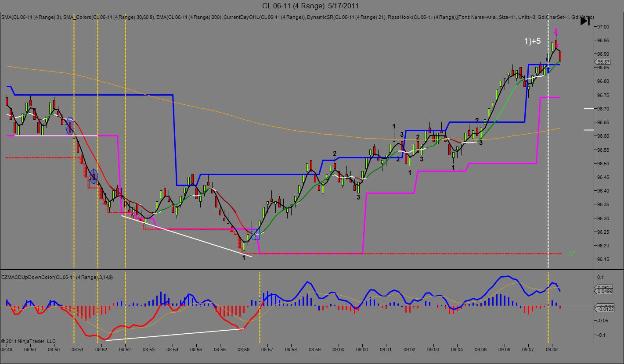Click the 96.30 price axis label
Viewport: 624px width, 364px height.
point(603,218)
